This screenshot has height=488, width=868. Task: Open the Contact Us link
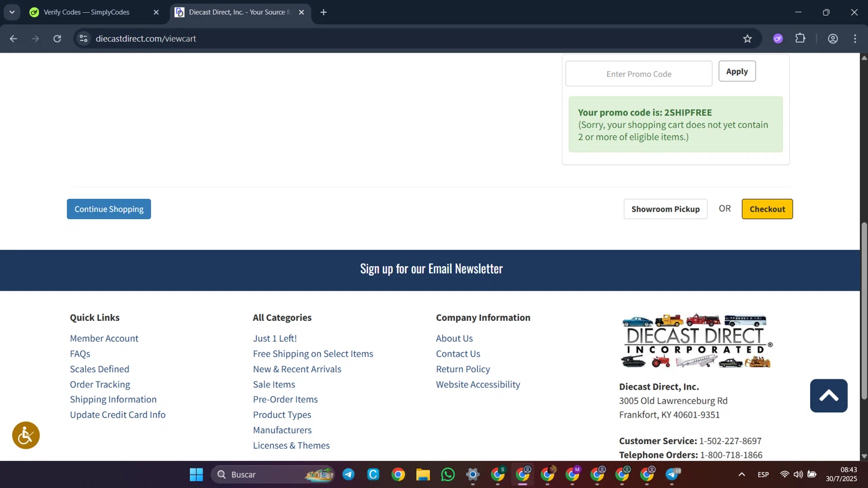coord(458,354)
